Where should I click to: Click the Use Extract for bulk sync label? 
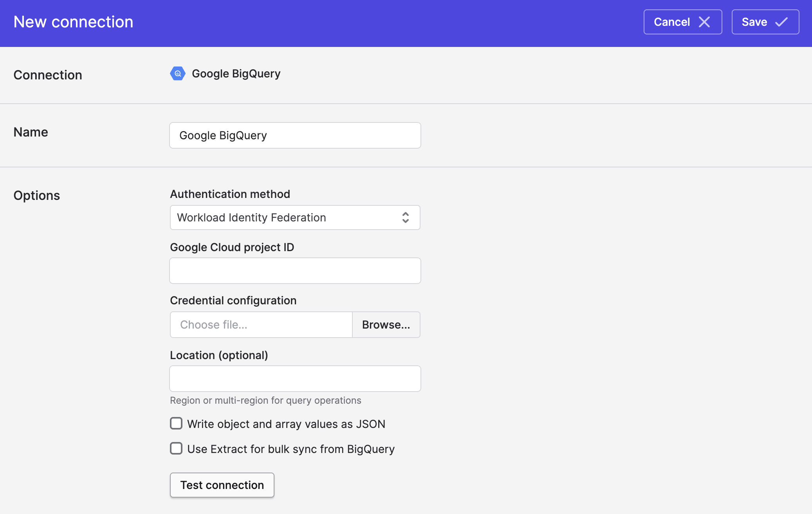291,449
